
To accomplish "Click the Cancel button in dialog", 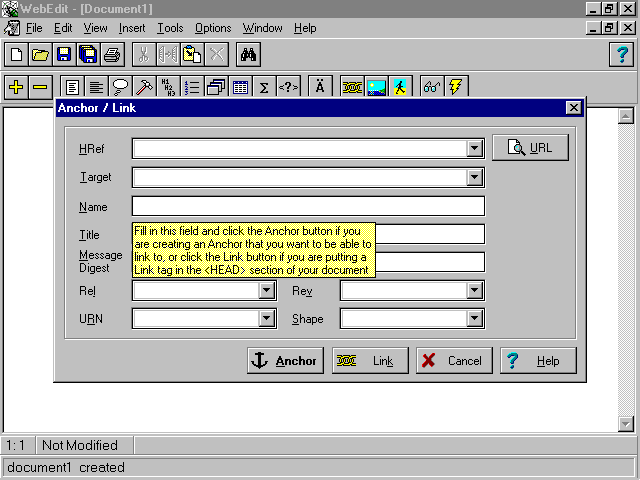I will pyautogui.click(x=453, y=361).
